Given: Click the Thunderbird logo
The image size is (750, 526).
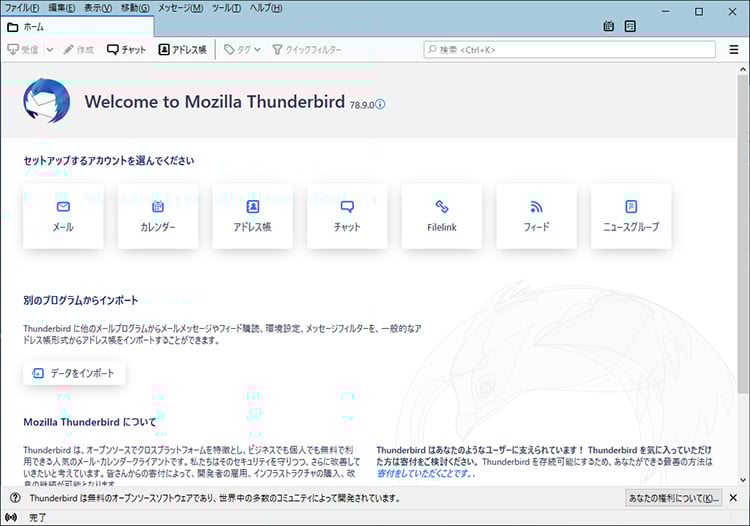Looking at the screenshot, I should point(46,101).
